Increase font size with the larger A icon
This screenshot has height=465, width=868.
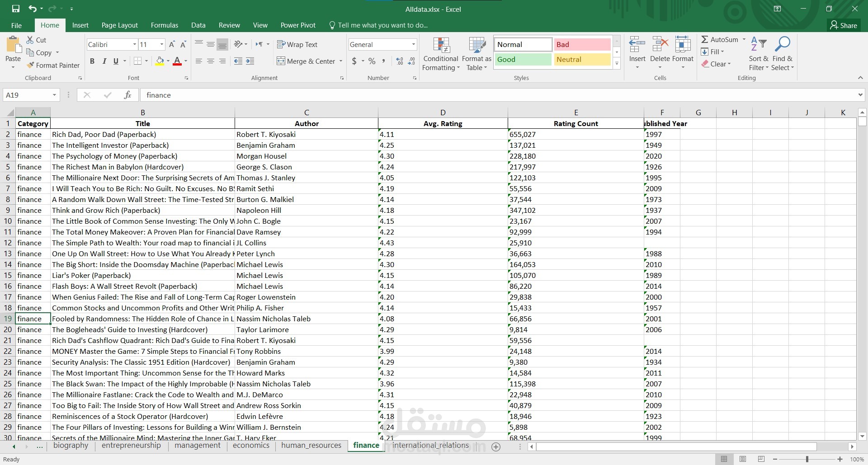(172, 44)
